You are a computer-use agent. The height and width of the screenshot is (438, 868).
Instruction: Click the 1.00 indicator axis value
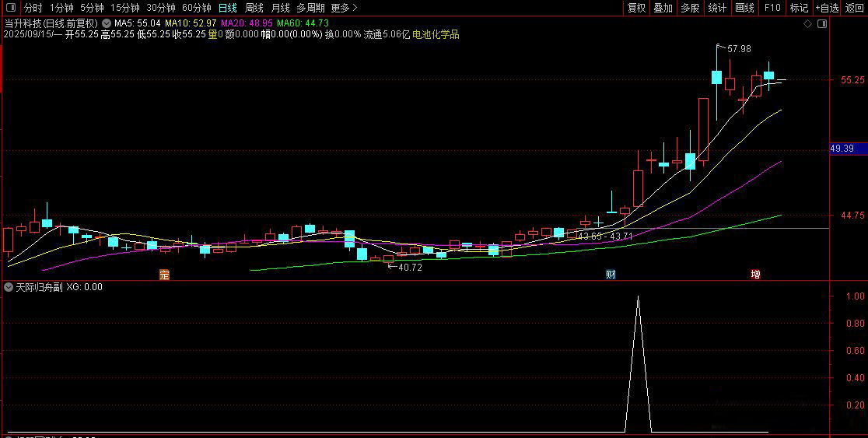(856, 296)
